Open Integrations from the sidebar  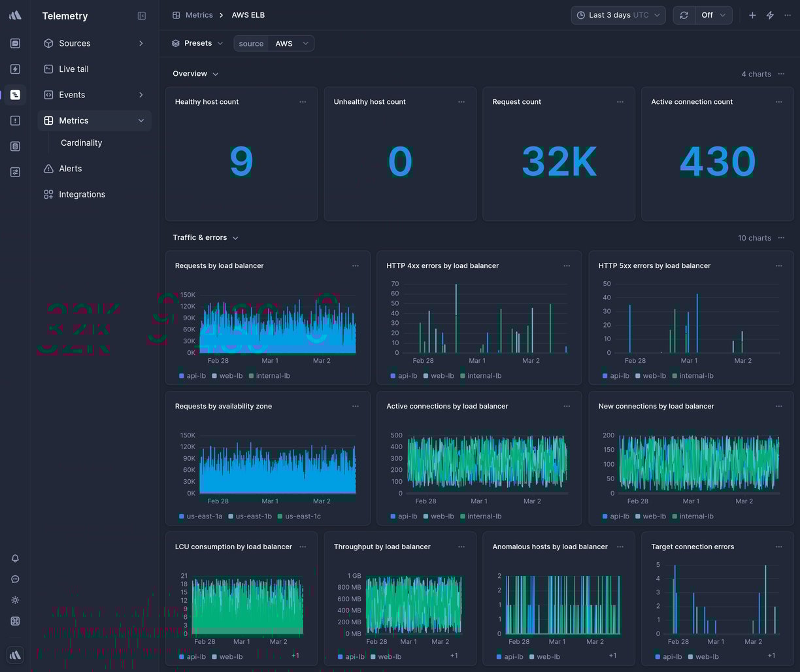81,194
